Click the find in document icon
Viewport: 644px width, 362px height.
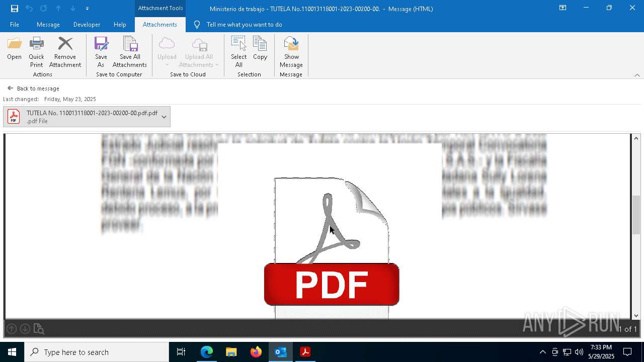tap(39, 329)
